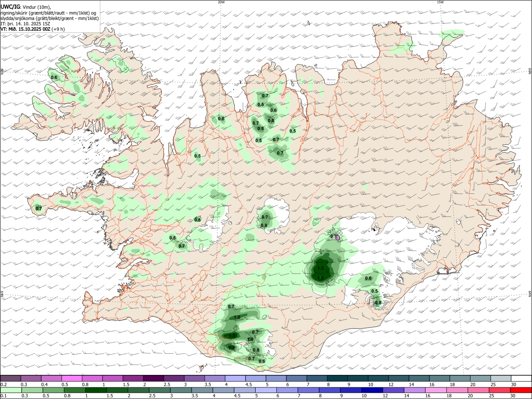532x399 pixels.
Task: Click the '0.6' precipitation value in the Westfjords
Action: pos(54,77)
